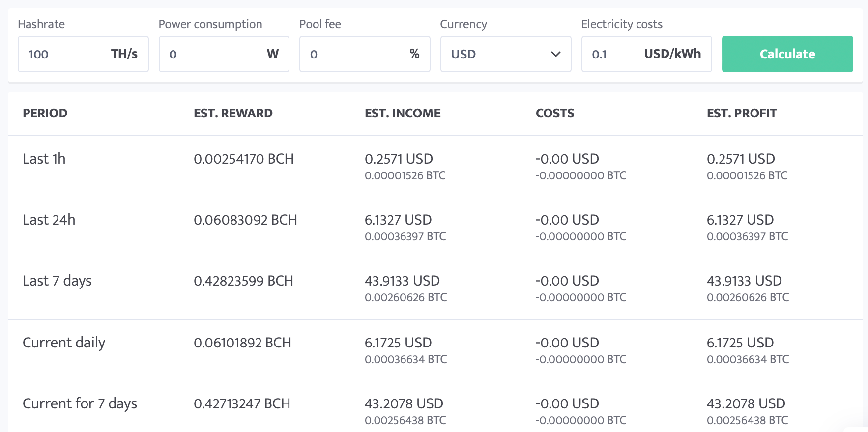The image size is (868, 432).
Task: Focus the Hashrate input field
Action: [64, 54]
